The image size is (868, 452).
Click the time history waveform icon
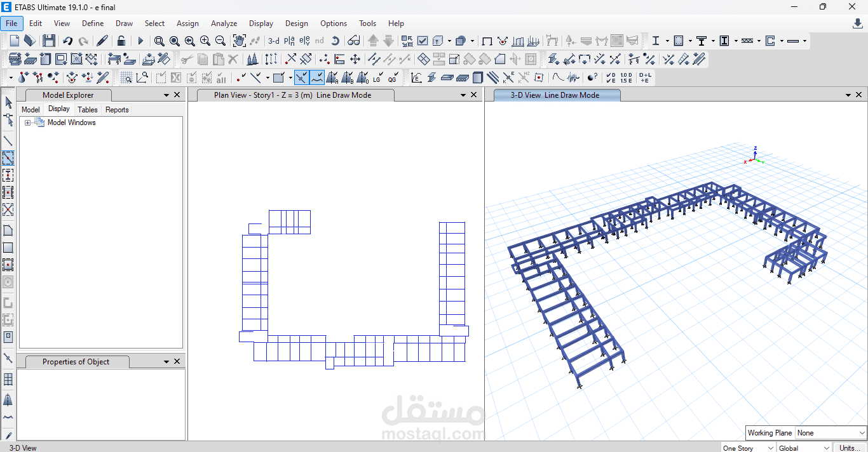point(573,77)
